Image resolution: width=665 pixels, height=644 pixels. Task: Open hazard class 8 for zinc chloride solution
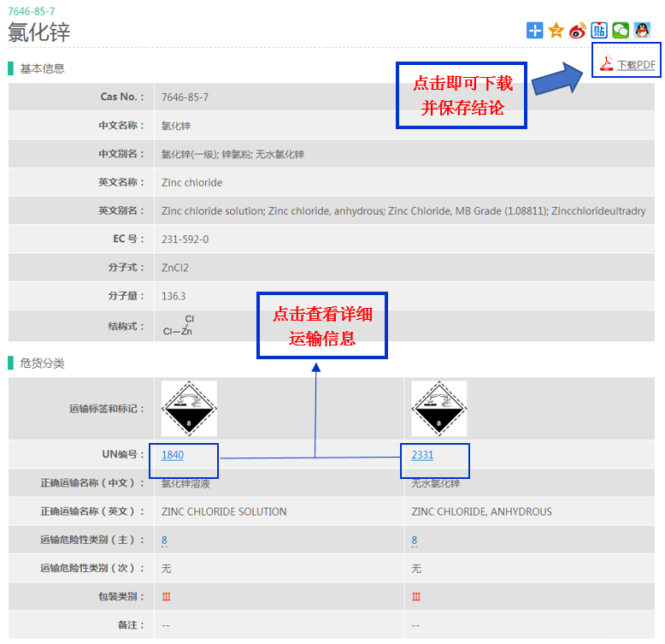pyautogui.click(x=164, y=541)
